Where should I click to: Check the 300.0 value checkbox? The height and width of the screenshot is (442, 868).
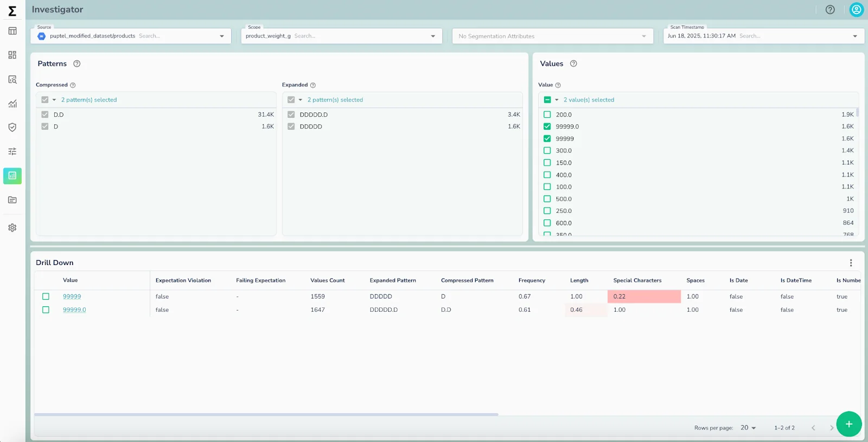click(x=547, y=150)
